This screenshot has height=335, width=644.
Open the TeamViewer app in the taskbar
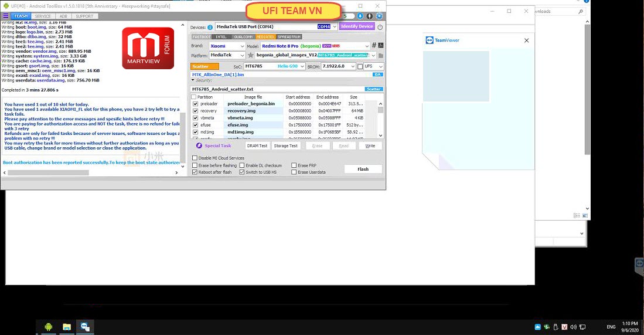click(85, 327)
